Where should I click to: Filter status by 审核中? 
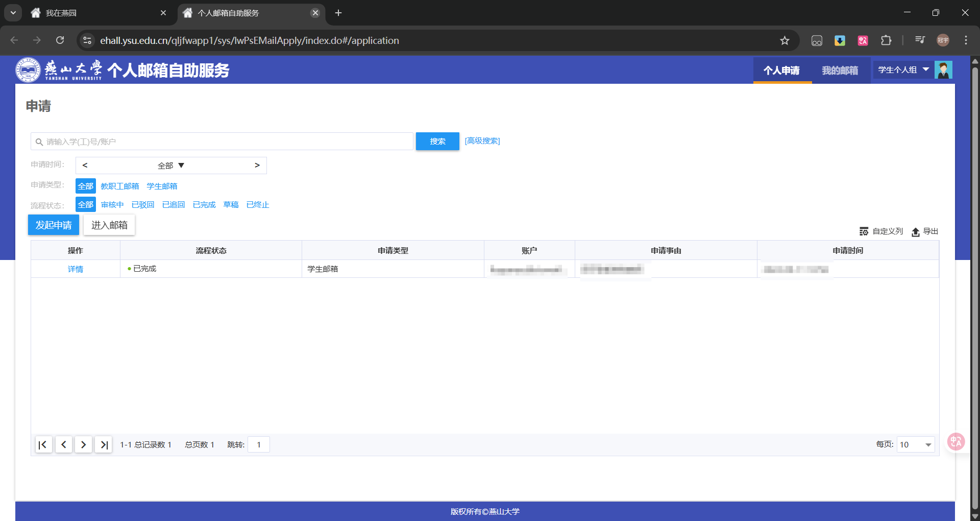(112, 205)
